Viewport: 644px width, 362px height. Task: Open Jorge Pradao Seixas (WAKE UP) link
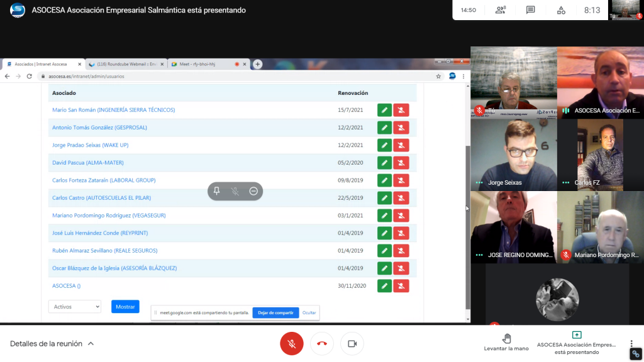[91, 145]
